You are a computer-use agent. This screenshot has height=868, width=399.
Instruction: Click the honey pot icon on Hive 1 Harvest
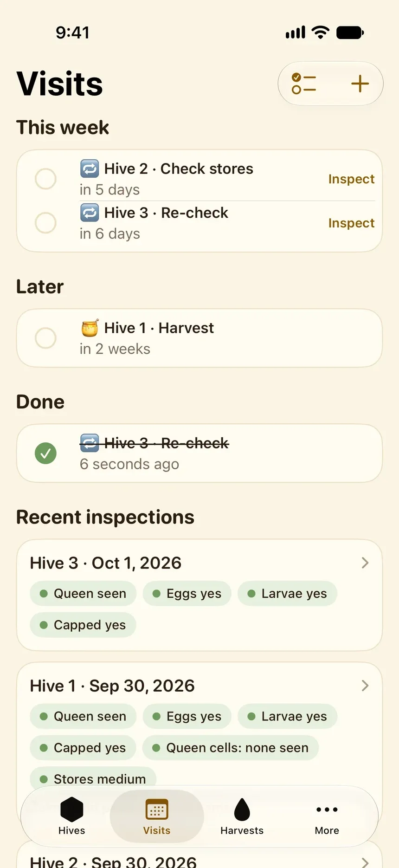click(x=89, y=328)
